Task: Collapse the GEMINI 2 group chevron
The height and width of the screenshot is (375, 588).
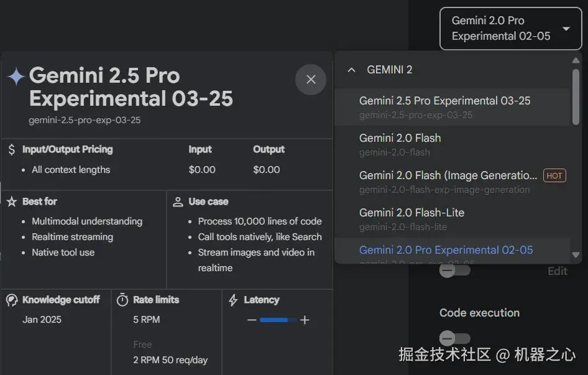Action: [x=351, y=70]
